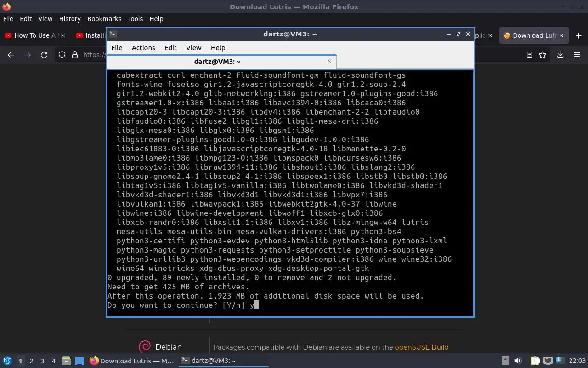This screenshot has height=368, width=588.
Task: Switch to workspace 4
Action: [x=54, y=361]
